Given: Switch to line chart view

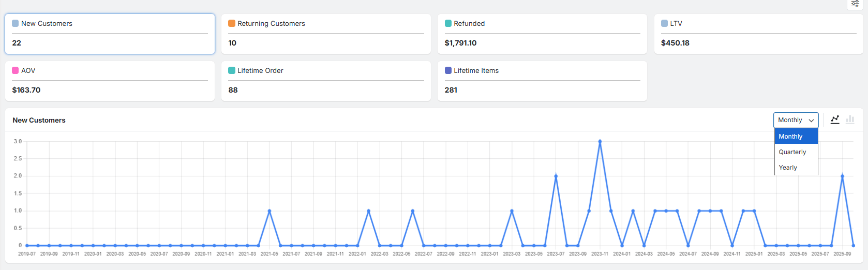Looking at the screenshot, I should click(835, 119).
